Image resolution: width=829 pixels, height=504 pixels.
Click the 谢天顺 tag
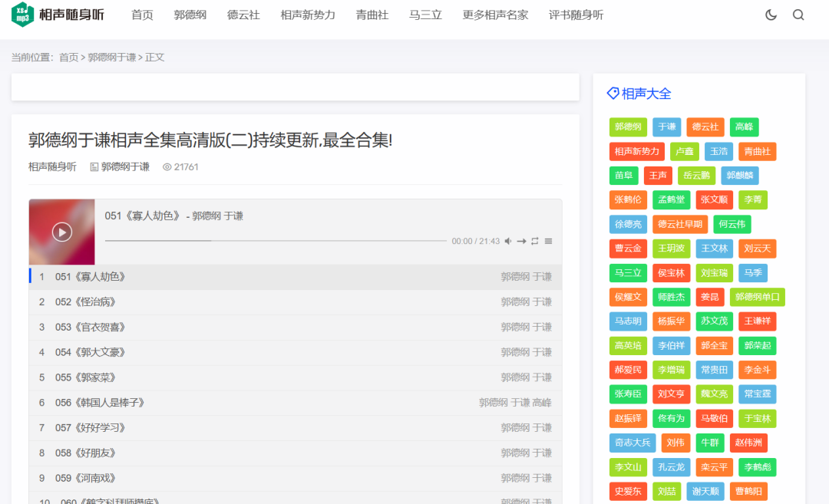click(x=705, y=492)
